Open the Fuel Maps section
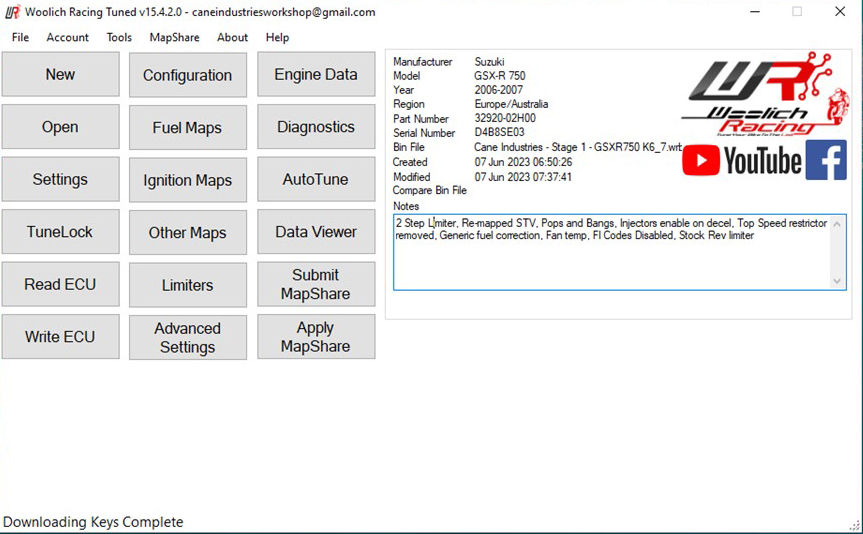This screenshot has height=534, width=863. coord(188,128)
